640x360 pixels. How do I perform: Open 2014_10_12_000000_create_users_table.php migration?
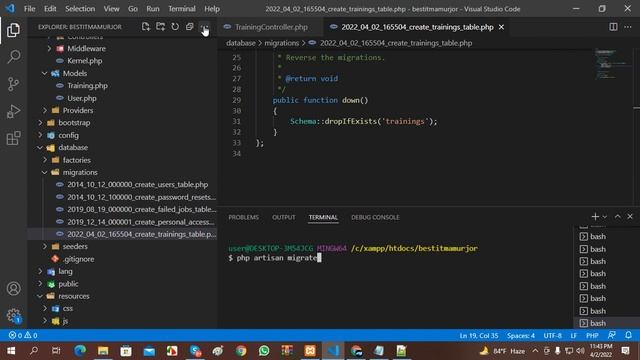coord(138,184)
